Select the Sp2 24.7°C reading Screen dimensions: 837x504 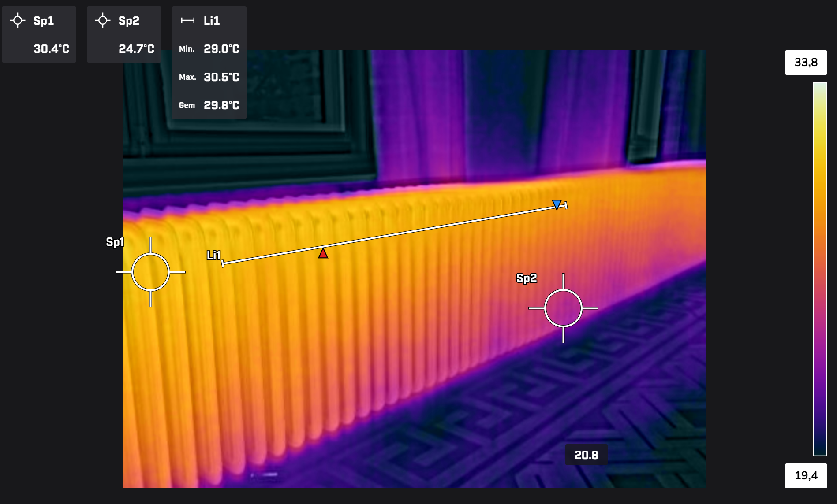pos(136,49)
